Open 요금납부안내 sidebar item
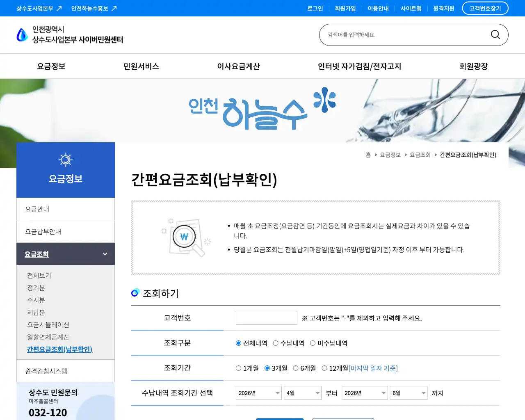Viewport: 525px width, 420px height. 66,231
